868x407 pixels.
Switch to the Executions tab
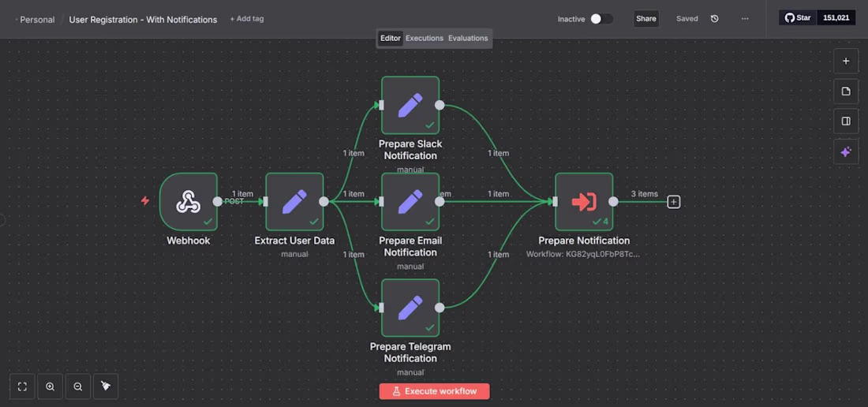pyautogui.click(x=425, y=38)
